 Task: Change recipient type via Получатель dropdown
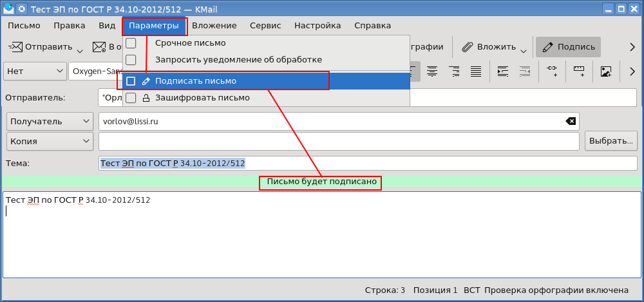pyautogui.click(x=50, y=121)
